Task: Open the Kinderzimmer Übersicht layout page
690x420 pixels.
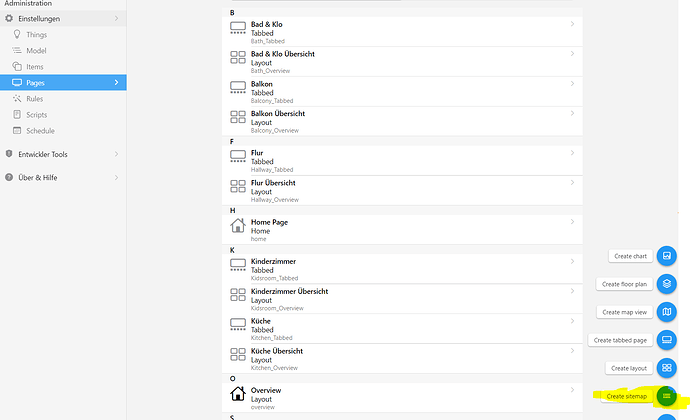Action: (400, 299)
